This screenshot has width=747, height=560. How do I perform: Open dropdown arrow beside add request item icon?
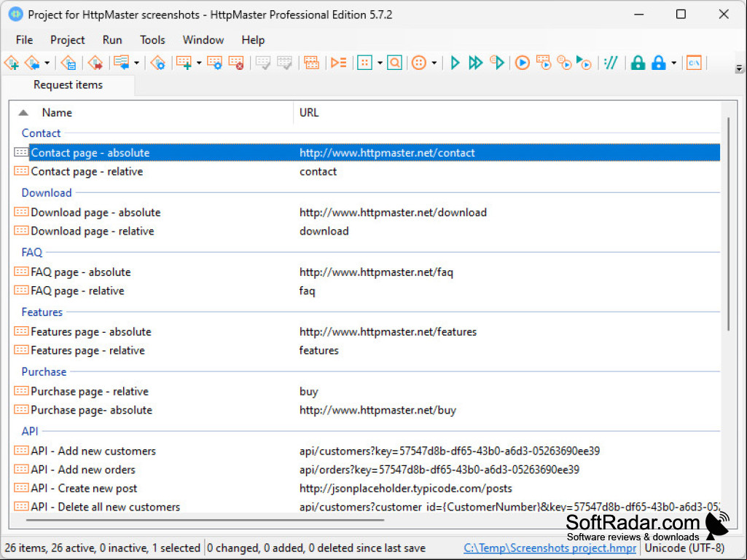coord(199,63)
